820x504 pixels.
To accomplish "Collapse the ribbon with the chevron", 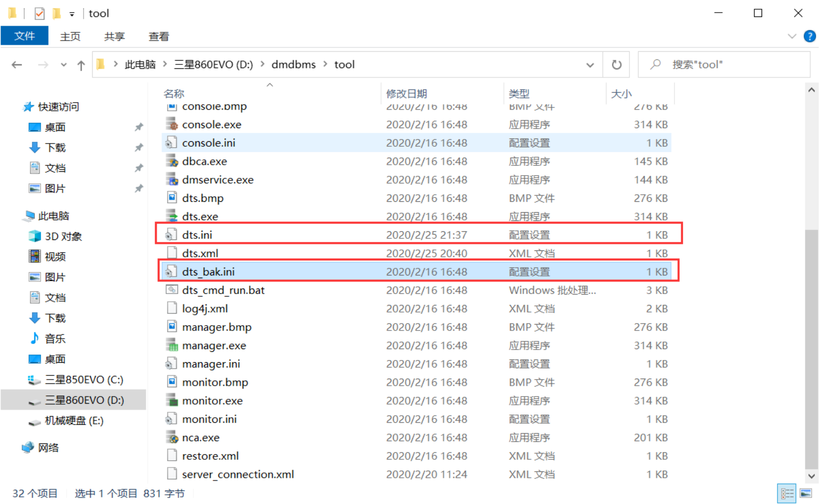I will [792, 36].
